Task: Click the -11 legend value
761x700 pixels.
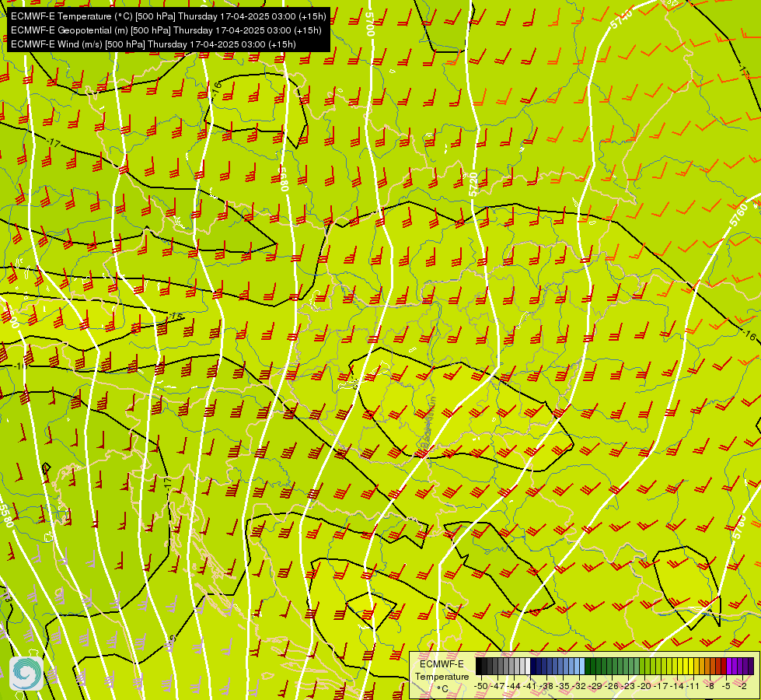Action: tap(693, 686)
